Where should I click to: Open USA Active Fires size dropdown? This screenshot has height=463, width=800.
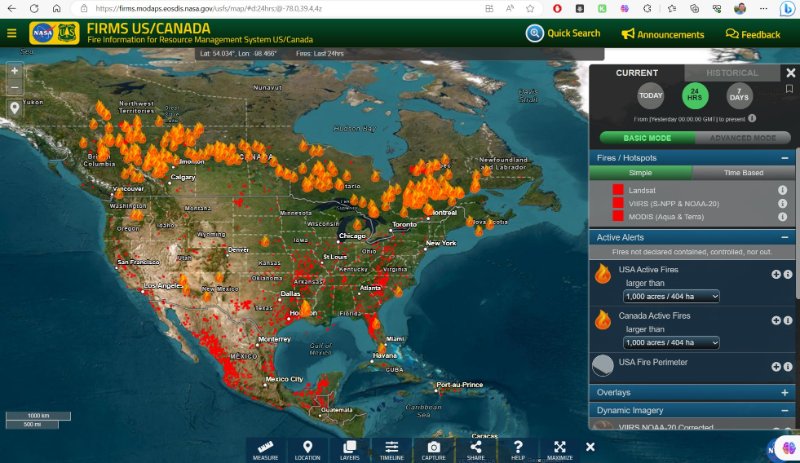point(671,296)
